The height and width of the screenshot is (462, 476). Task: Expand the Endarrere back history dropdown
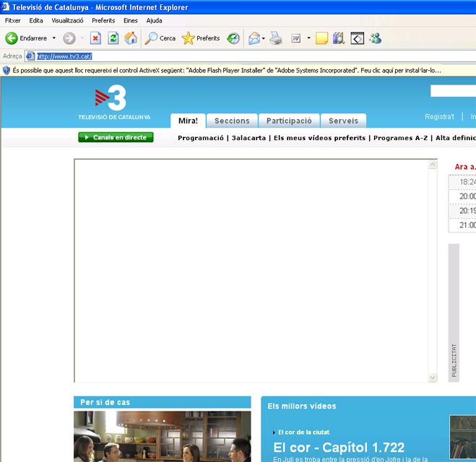pos(54,38)
